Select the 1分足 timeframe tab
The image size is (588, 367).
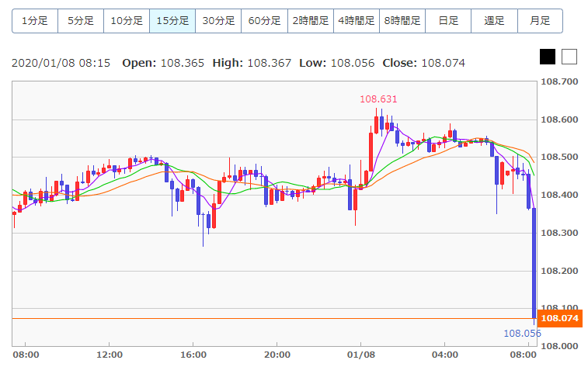click(35, 21)
